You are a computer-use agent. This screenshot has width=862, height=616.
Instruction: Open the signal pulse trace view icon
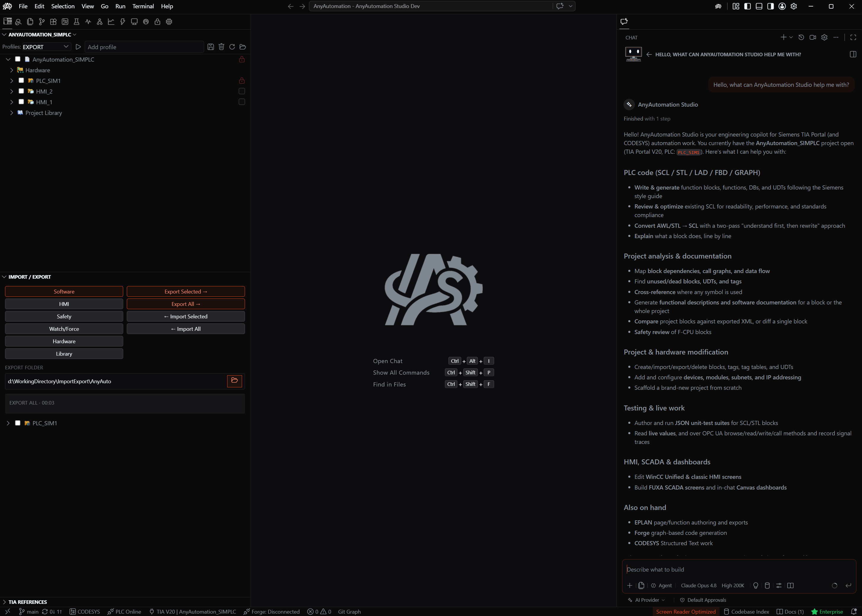88,22
